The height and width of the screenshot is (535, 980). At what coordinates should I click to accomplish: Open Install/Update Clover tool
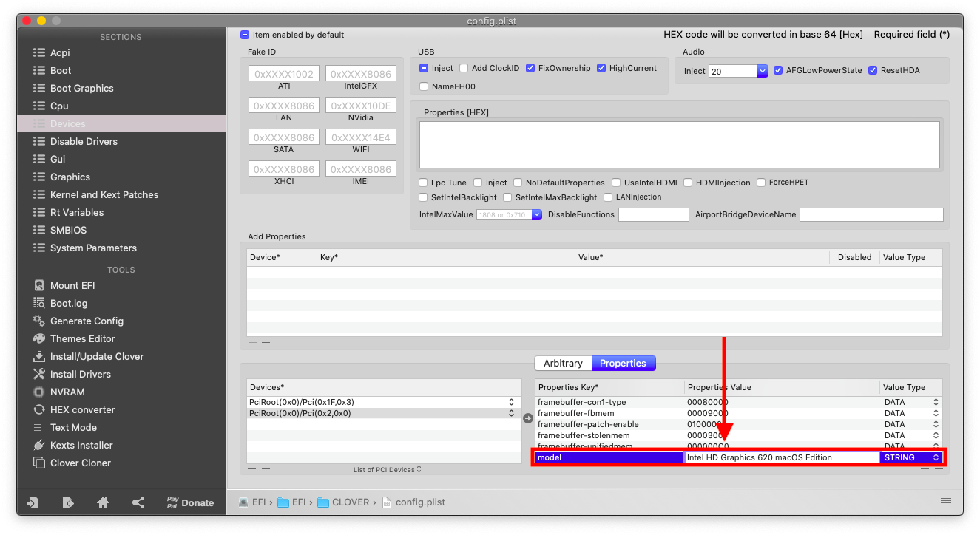88,356
